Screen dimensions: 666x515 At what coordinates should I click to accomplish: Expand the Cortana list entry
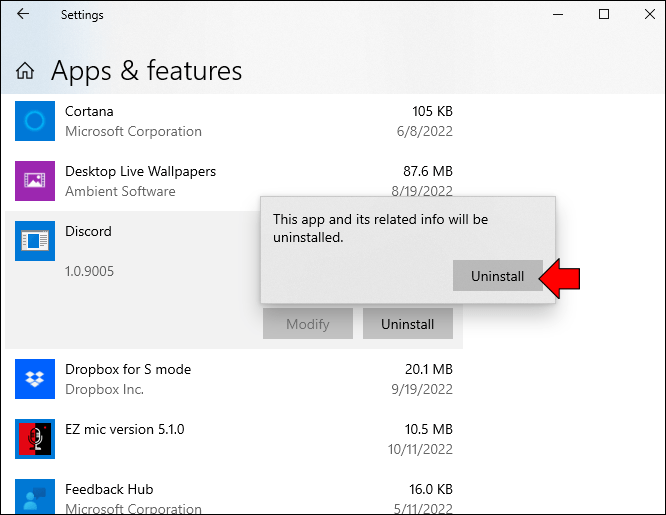tap(234, 121)
